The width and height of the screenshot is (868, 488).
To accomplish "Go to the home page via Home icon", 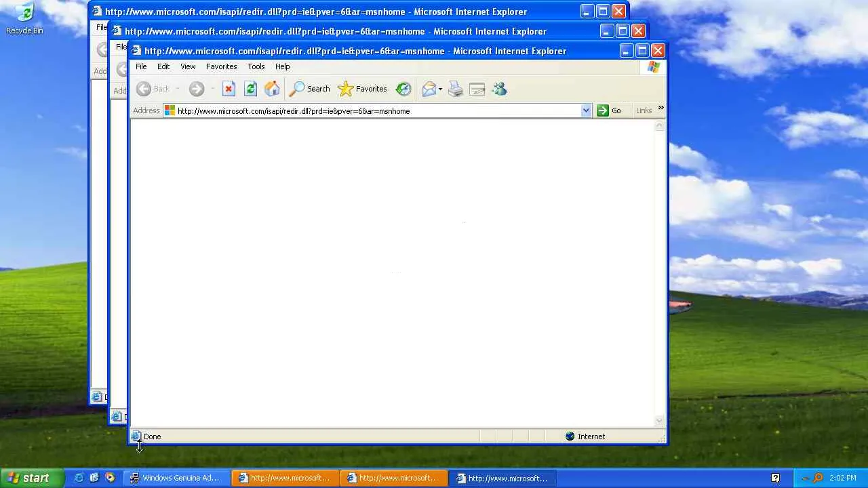I will point(272,89).
